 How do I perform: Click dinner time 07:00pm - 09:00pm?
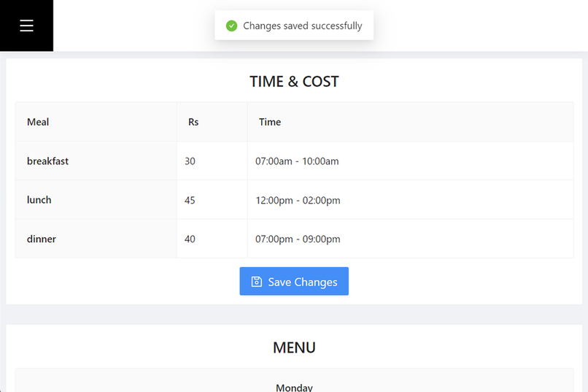298,239
